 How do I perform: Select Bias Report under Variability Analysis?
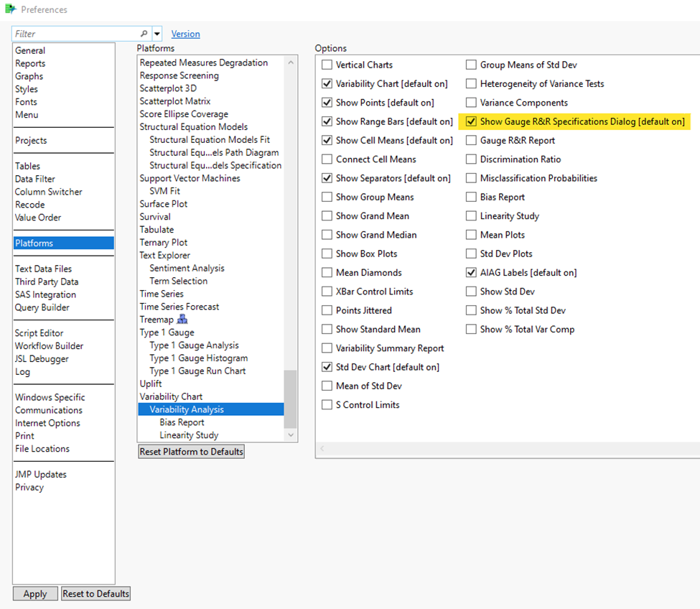click(182, 422)
